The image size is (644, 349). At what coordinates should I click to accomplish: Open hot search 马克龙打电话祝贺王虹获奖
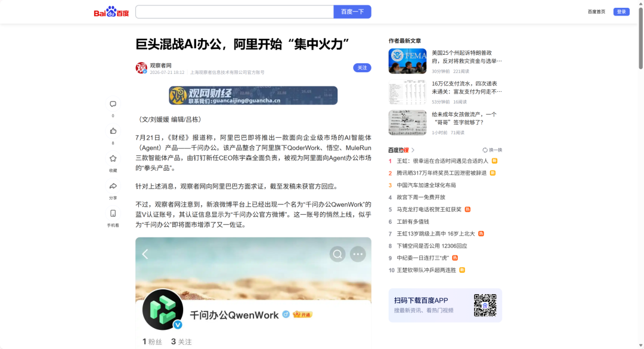pyautogui.click(x=429, y=209)
